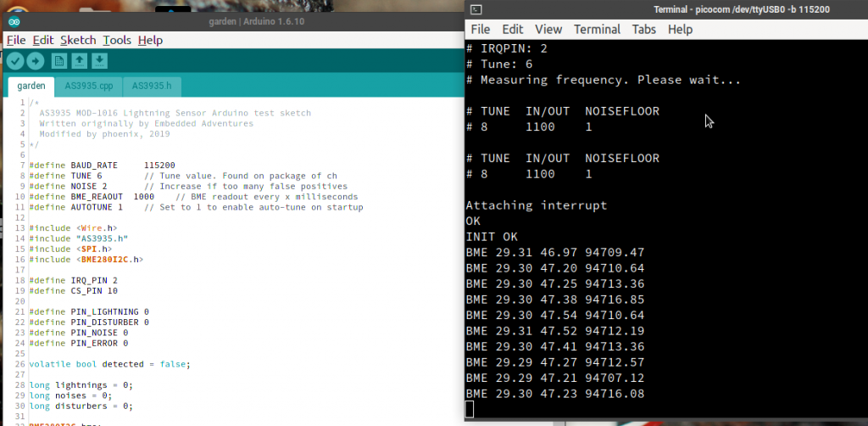Click the '#define PIN_DISTURBER 0' line
This screenshot has height=426, width=868.
88,322
